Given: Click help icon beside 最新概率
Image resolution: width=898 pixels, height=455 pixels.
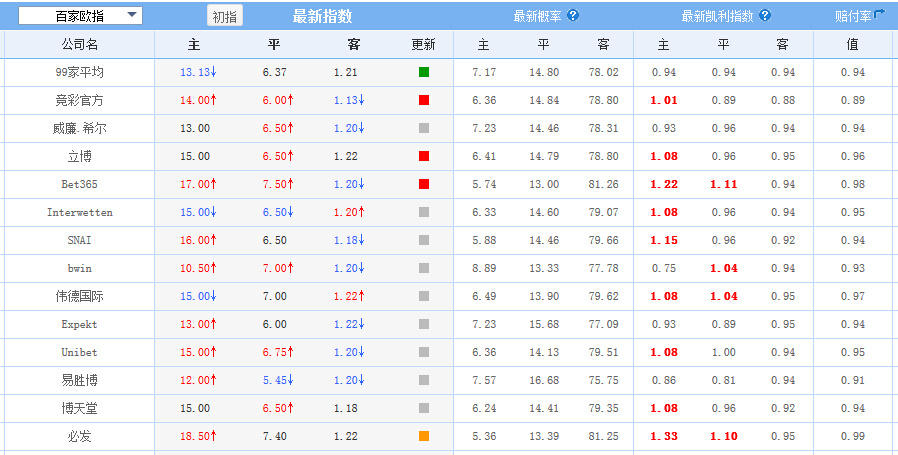Looking at the screenshot, I should [573, 16].
